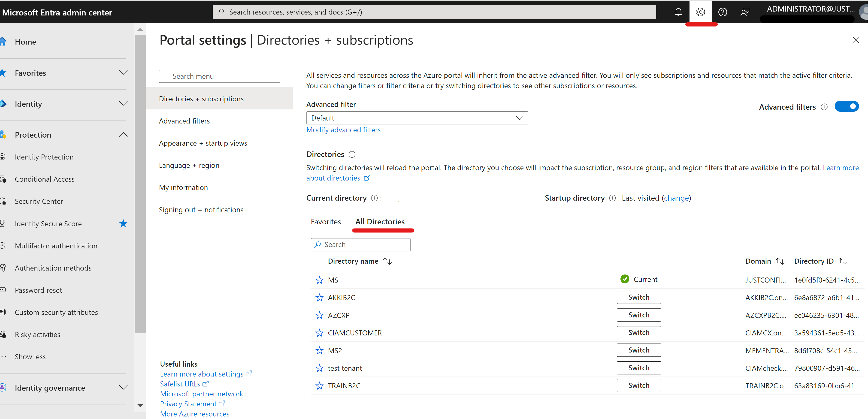
Task: Open the Advanced filter Default dropdown
Action: [417, 118]
